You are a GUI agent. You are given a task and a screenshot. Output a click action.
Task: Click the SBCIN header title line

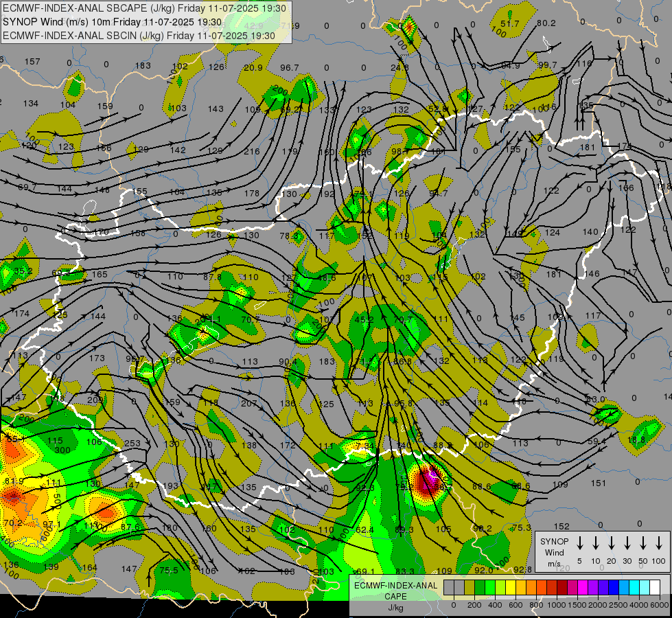(139, 36)
